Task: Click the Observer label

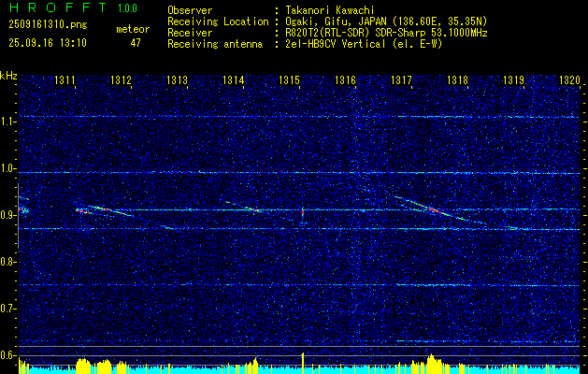Action: [190, 10]
